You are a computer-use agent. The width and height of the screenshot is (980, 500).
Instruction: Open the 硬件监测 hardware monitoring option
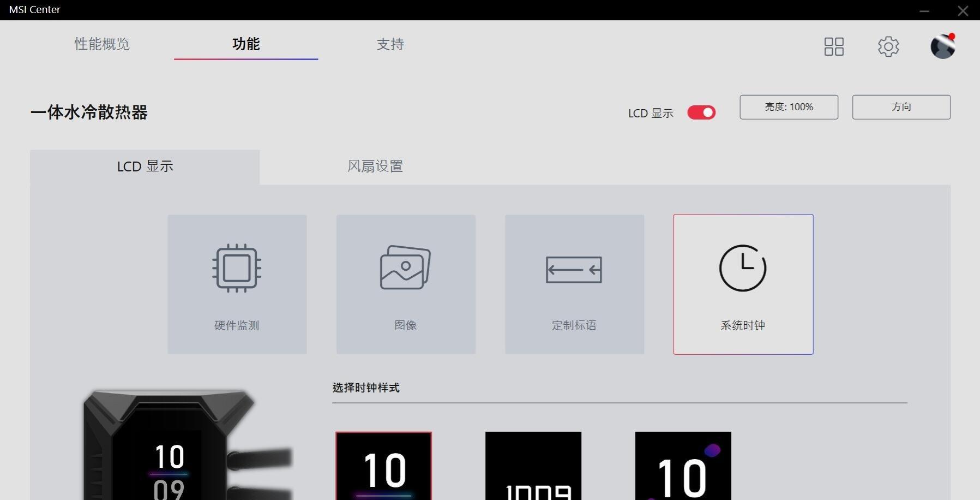pos(237,284)
